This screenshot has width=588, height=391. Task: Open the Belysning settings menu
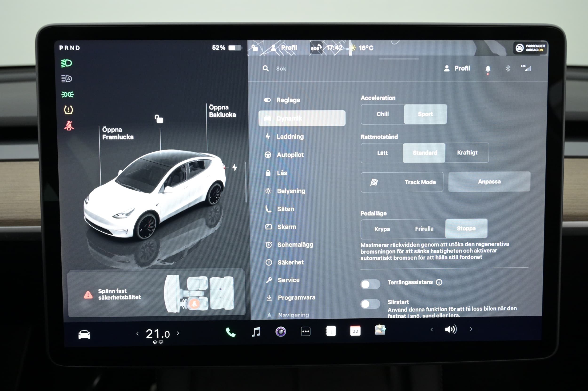302,191
